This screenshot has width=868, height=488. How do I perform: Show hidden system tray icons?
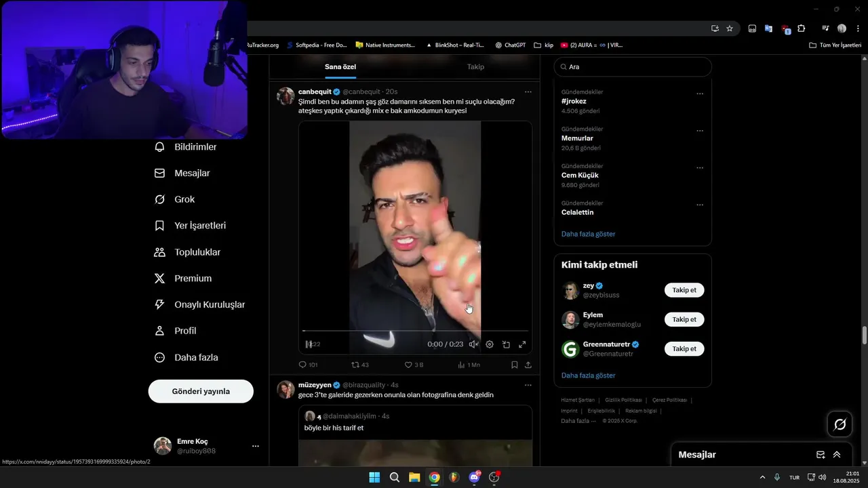[762, 477]
